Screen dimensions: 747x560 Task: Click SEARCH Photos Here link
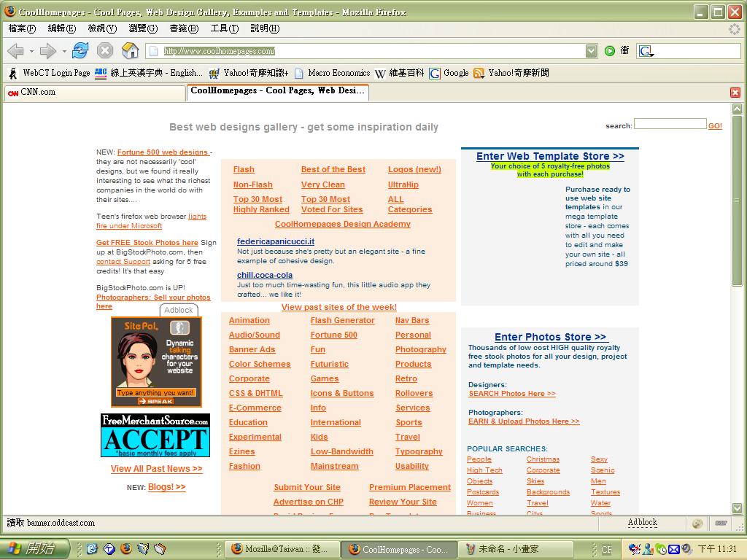(512, 394)
